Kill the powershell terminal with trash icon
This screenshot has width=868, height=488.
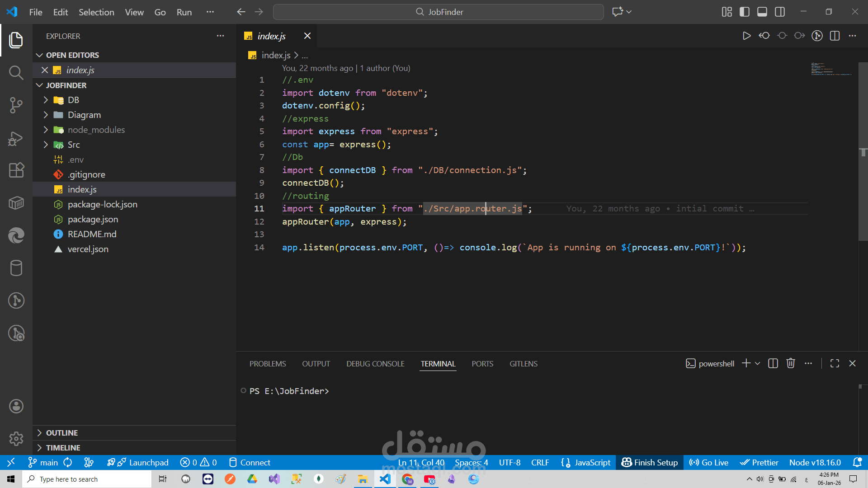click(790, 363)
